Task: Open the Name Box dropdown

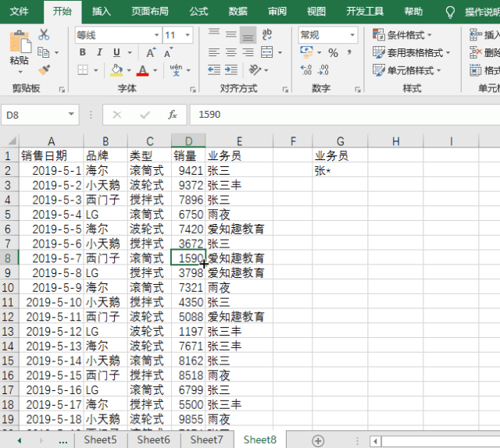Action: pos(71,115)
